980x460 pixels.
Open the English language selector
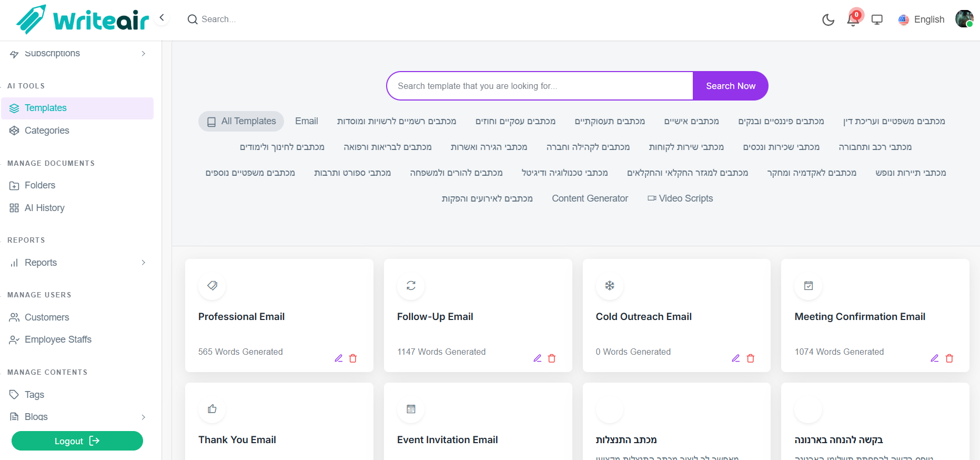tap(922, 19)
